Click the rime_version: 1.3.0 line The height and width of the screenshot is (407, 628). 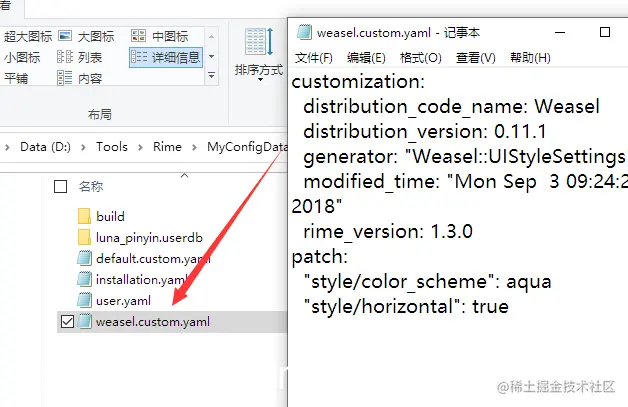388,232
